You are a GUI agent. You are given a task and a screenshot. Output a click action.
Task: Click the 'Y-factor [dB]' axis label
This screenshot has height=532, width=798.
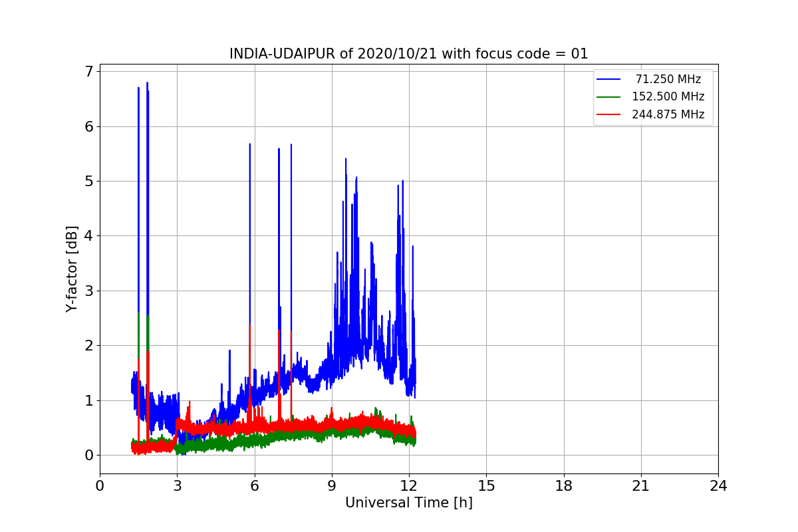point(72,269)
